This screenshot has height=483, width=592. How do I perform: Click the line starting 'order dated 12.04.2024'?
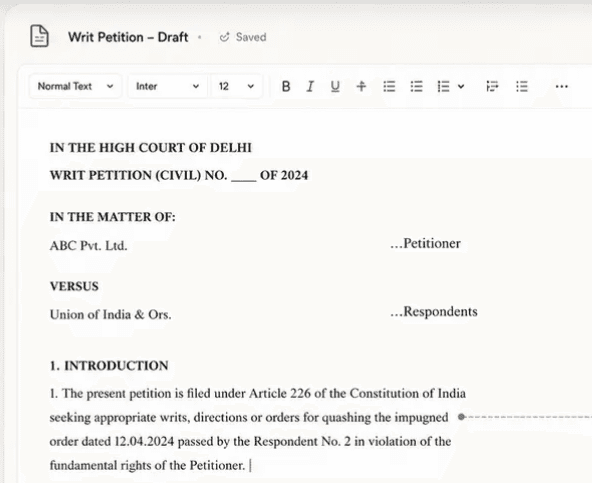[x=250, y=441]
